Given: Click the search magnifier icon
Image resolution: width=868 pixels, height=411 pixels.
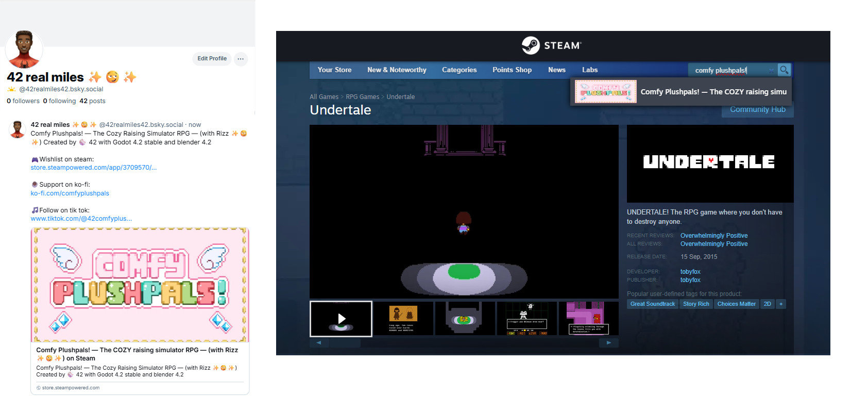Looking at the screenshot, I should coord(784,70).
